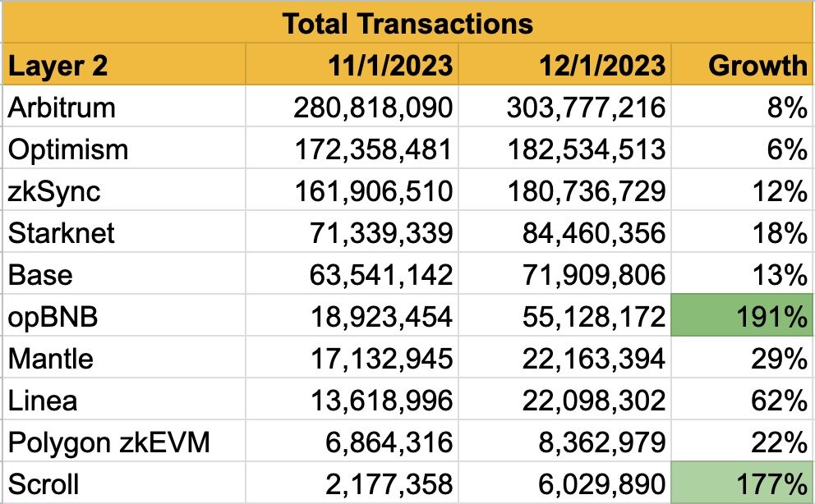Viewport: 815px width, 504px height.
Task: Select Optimism's 172,358,481 cell
Action: (x=352, y=149)
